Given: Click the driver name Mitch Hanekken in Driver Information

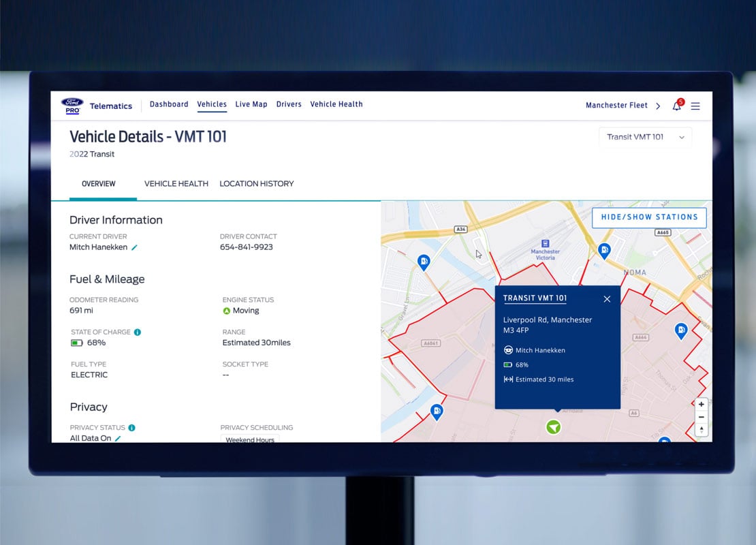Looking at the screenshot, I should (x=98, y=247).
